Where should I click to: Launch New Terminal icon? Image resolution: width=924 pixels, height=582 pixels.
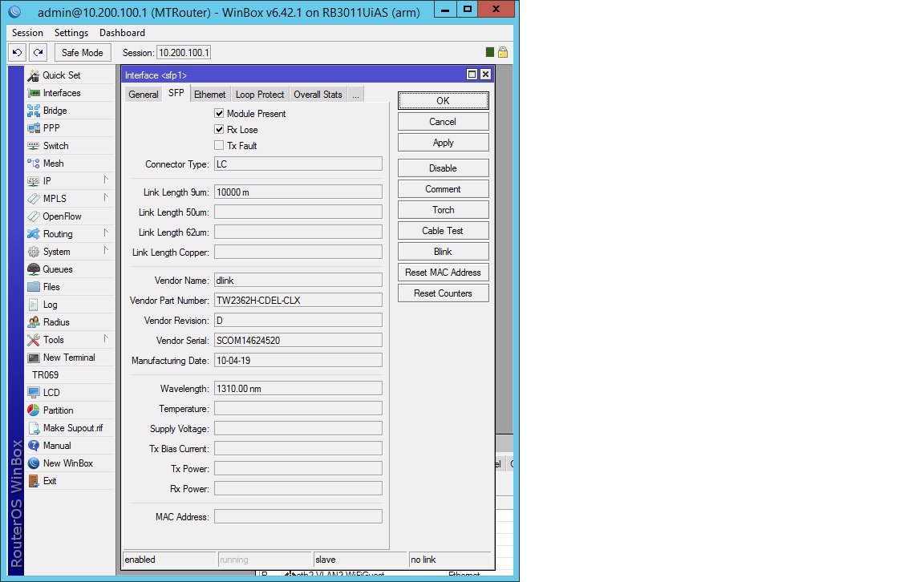pos(34,358)
